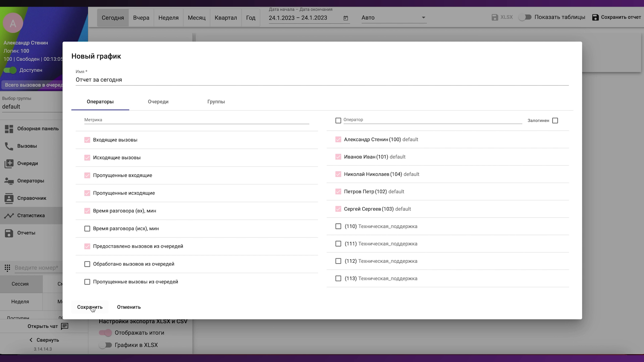Open chat via the chat bubble icon

point(65,326)
